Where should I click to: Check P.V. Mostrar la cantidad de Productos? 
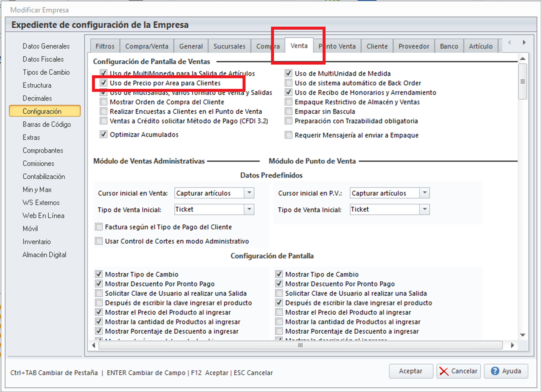click(x=279, y=321)
